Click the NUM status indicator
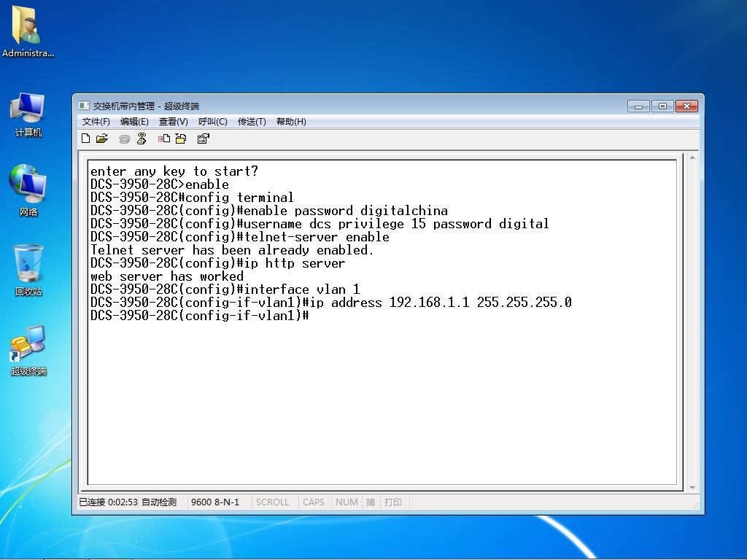The image size is (747, 560). [x=347, y=502]
